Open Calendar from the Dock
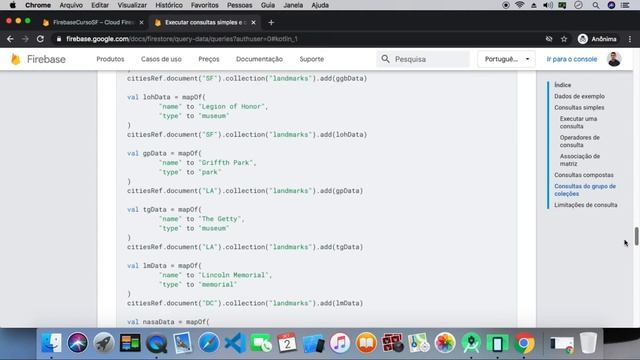 [x=287, y=342]
